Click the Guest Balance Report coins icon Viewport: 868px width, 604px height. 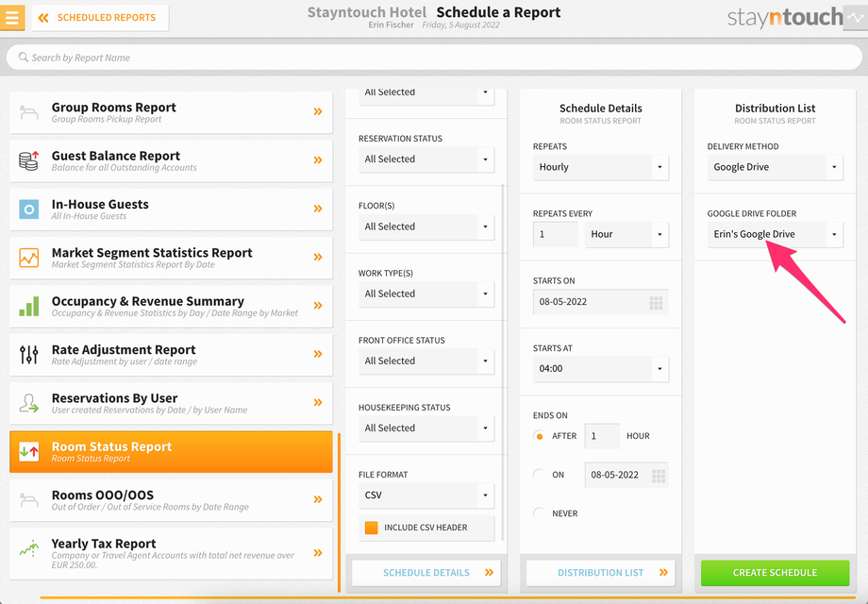click(x=29, y=160)
